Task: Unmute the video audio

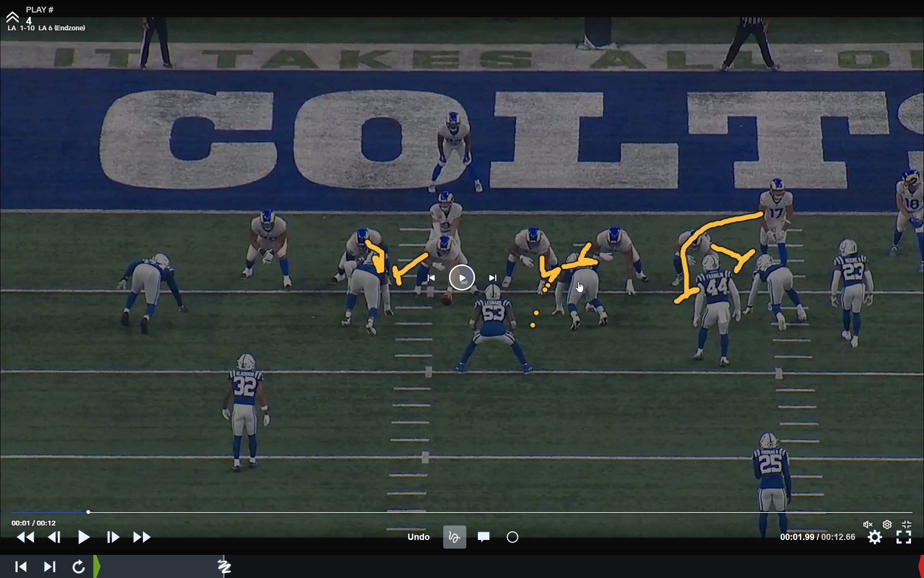Action: [x=868, y=525]
